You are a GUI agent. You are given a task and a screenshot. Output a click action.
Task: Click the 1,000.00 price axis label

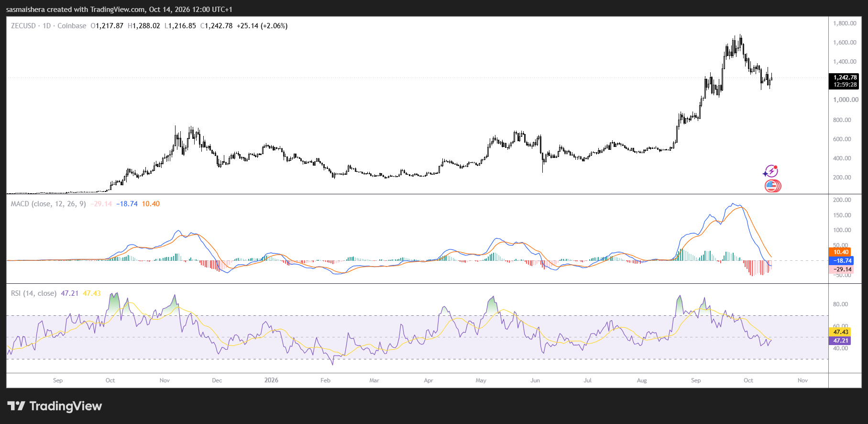[x=846, y=100]
